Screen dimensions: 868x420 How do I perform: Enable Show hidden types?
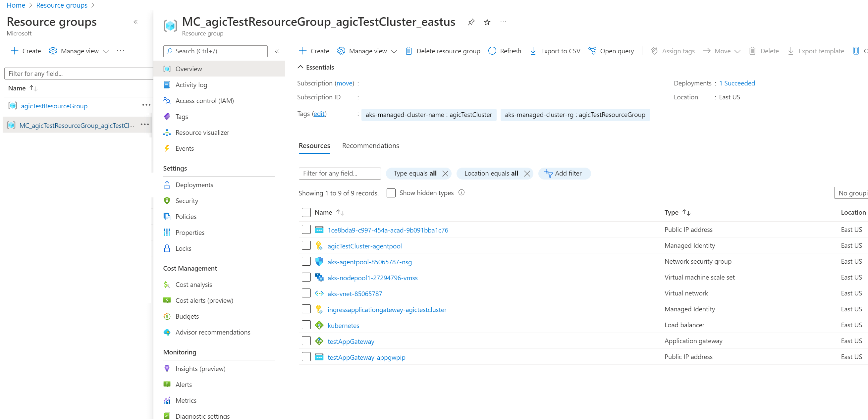tap(391, 193)
